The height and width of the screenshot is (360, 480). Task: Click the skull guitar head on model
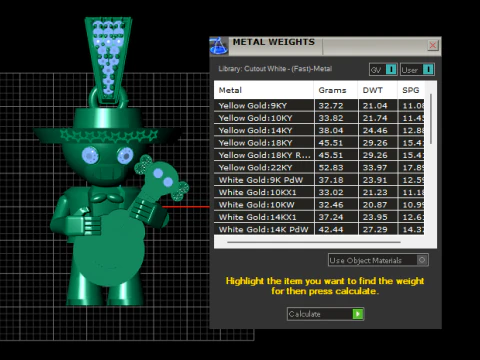[162, 178]
